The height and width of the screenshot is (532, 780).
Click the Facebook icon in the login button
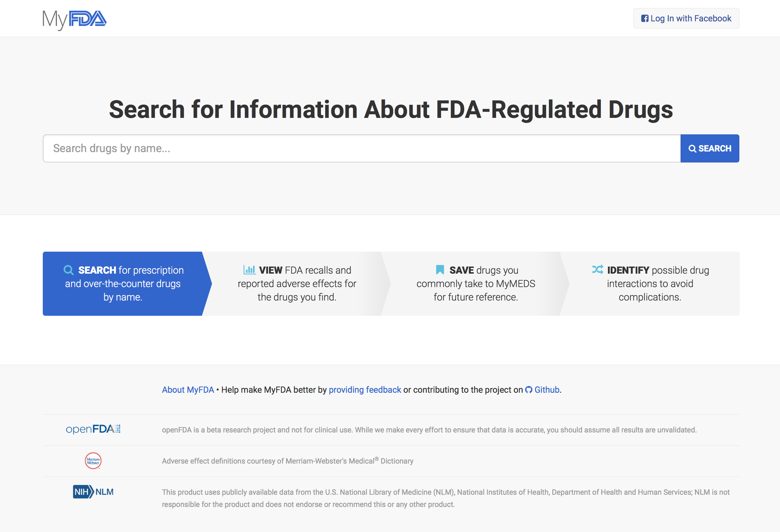pos(644,18)
